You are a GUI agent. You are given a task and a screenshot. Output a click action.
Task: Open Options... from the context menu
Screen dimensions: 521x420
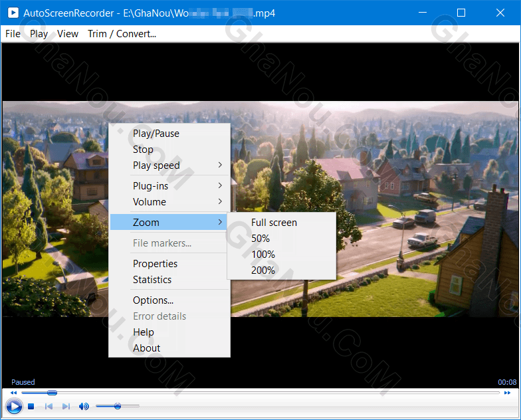[169, 300]
